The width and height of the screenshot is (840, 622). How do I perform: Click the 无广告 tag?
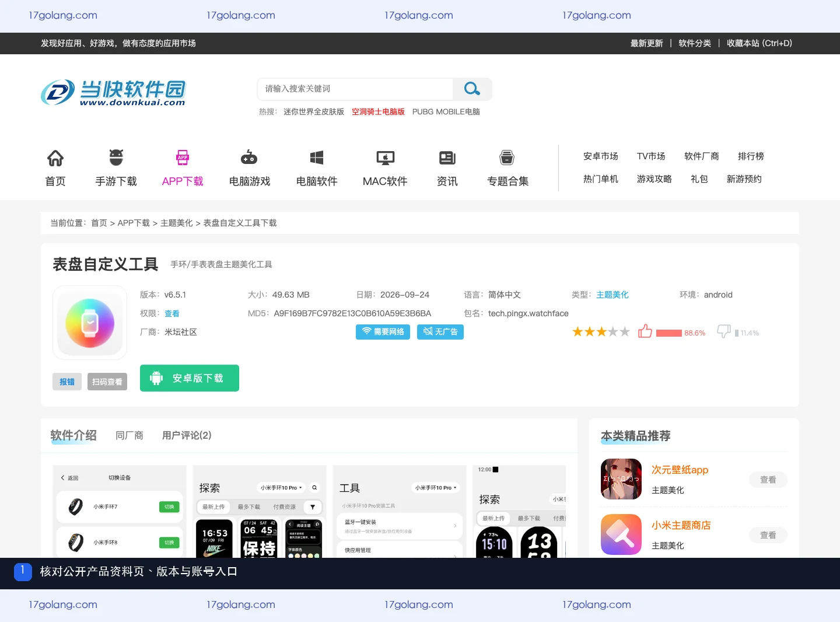[440, 332]
